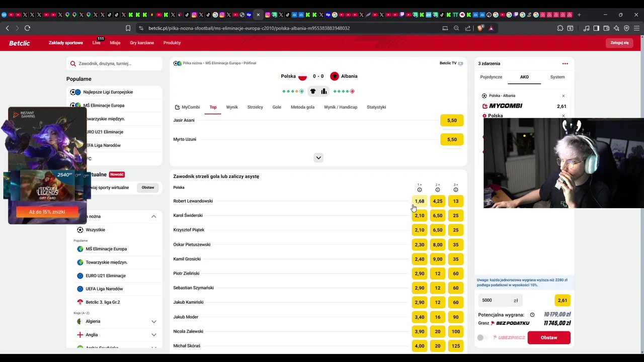Viewport: 644px width, 362px height.
Task: Switch to the Strzelcy tab
Action: click(255, 107)
